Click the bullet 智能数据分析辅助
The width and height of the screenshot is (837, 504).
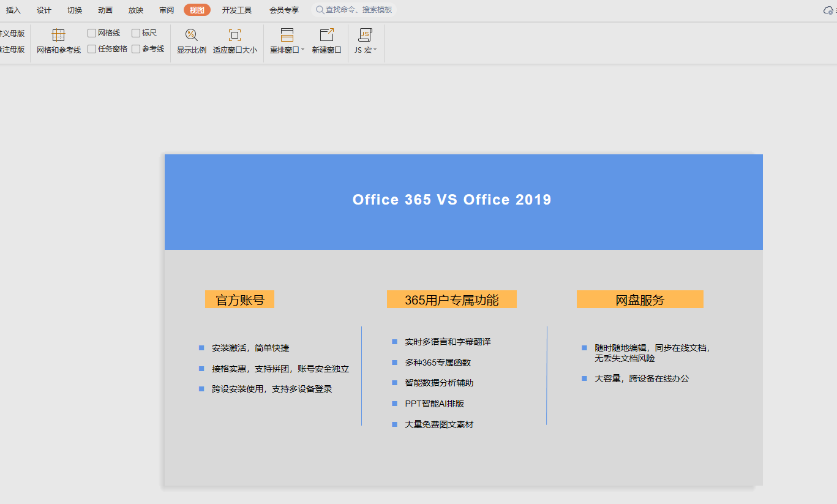pos(439,383)
